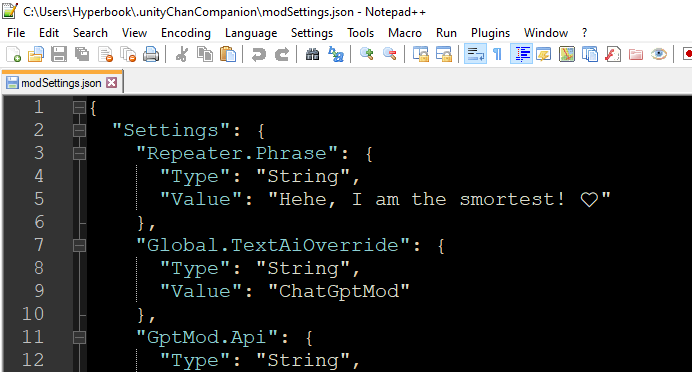Toggle Word wrap in the toolbar
Screen dimensions: 692x372
(475, 54)
